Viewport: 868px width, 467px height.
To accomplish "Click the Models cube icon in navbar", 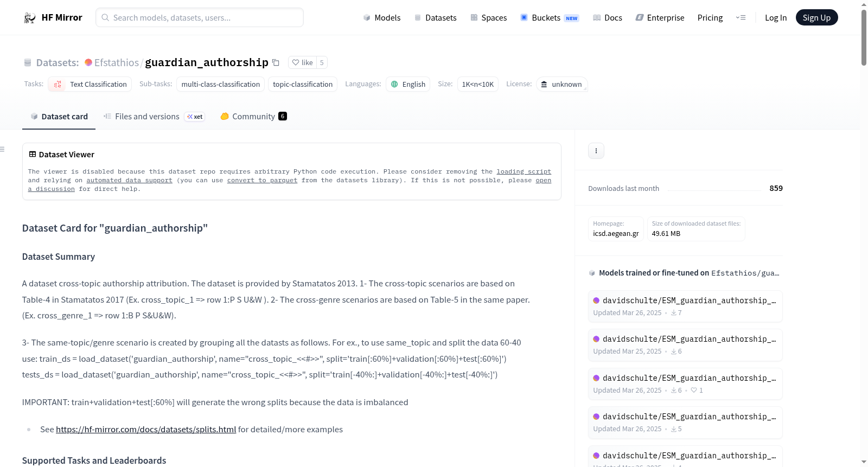I will [x=367, y=18].
